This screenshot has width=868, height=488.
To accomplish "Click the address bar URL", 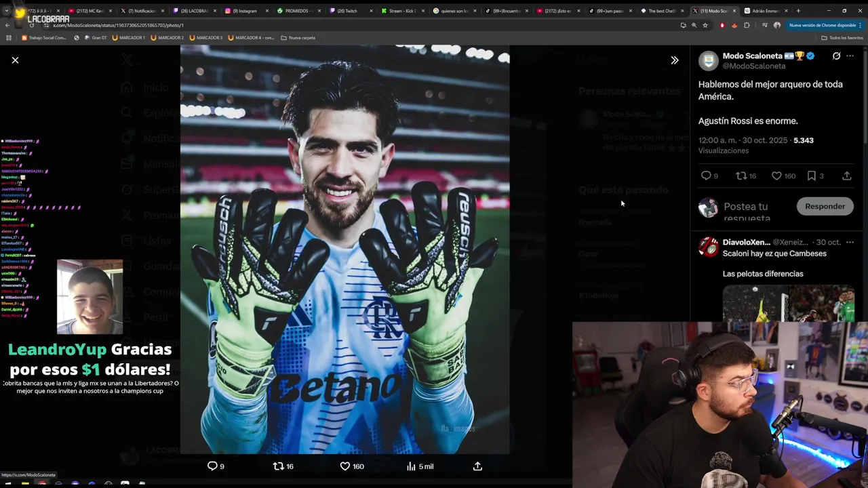I will click(x=118, y=25).
